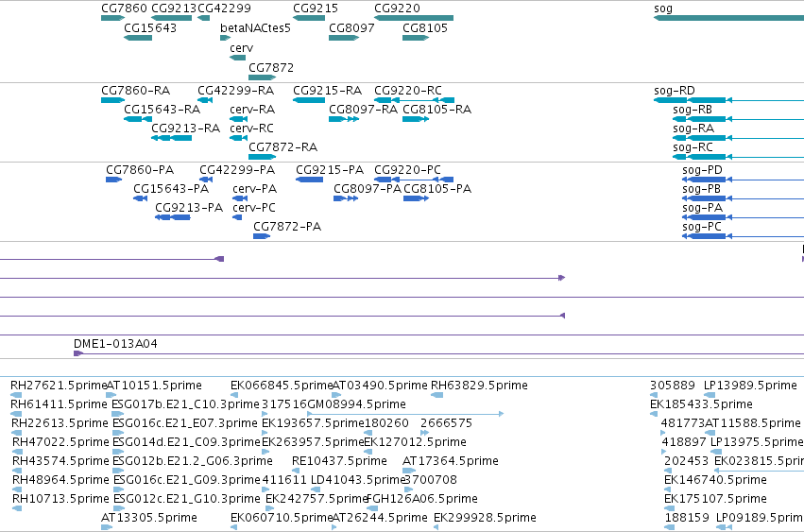Select EST EK175107.5prime
This screenshot has height=532, width=804.
715,499
